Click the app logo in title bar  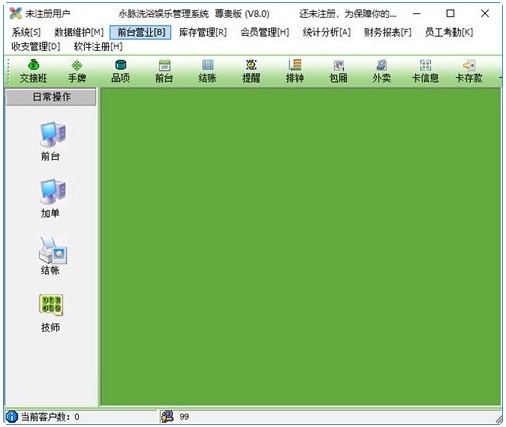(15, 13)
